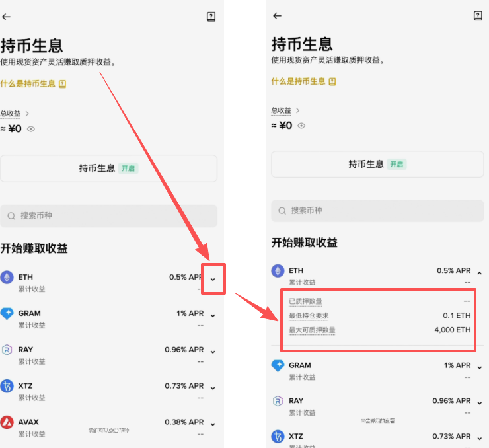Click search magnifier icon on left screen
The image size is (489, 448).
pyautogui.click(x=11, y=216)
